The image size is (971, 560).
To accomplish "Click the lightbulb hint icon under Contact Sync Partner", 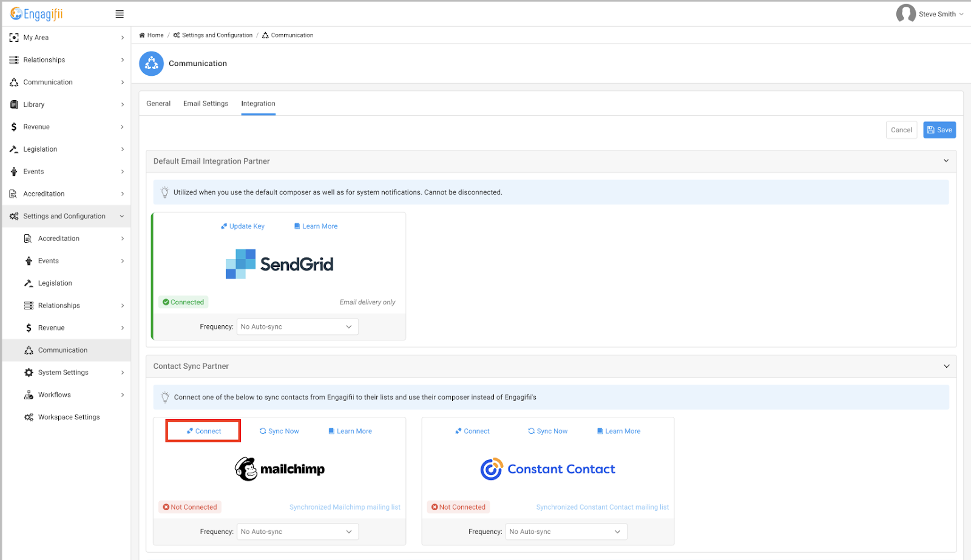I will point(164,397).
